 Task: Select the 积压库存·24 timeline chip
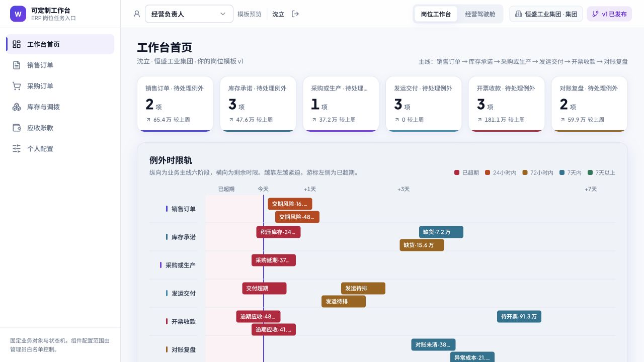[278, 232]
